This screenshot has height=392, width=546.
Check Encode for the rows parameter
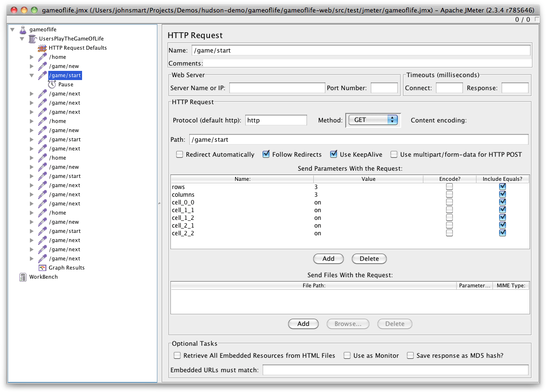click(449, 187)
